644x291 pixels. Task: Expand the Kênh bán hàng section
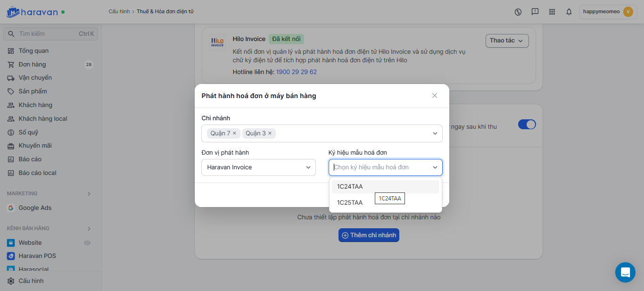tap(89, 229)
